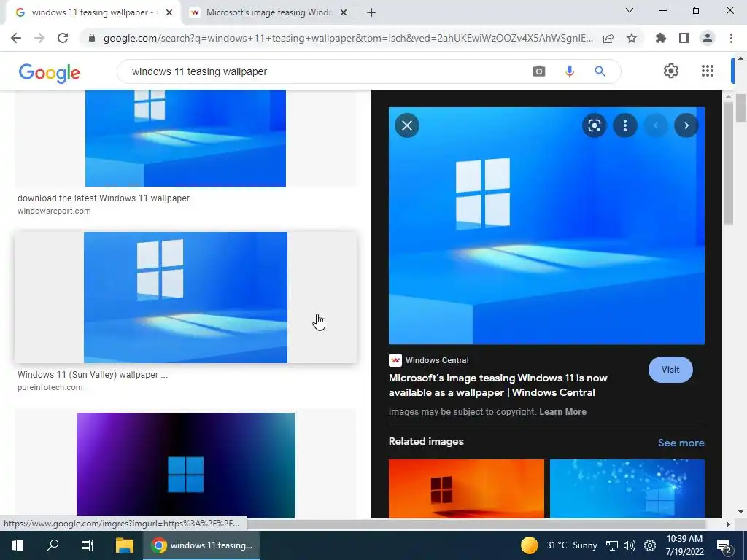
Task: Show the previous image in preview
Action: 656,125
